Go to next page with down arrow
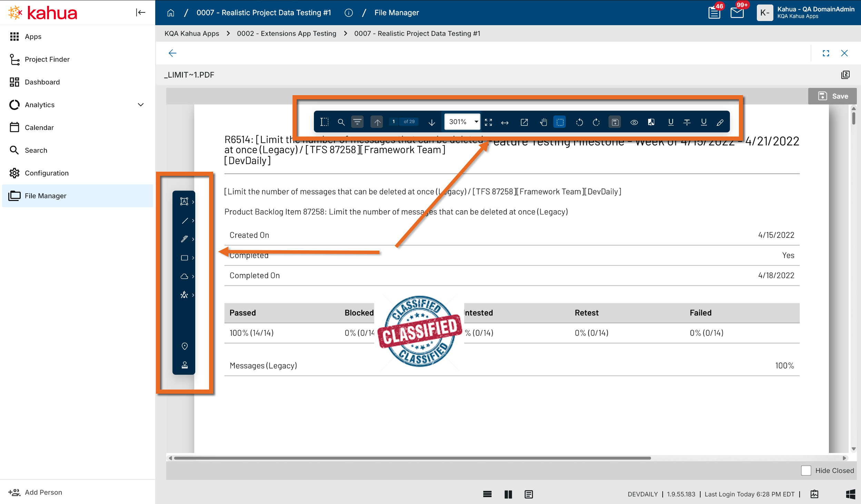861x504 pixels. point(432,122)
